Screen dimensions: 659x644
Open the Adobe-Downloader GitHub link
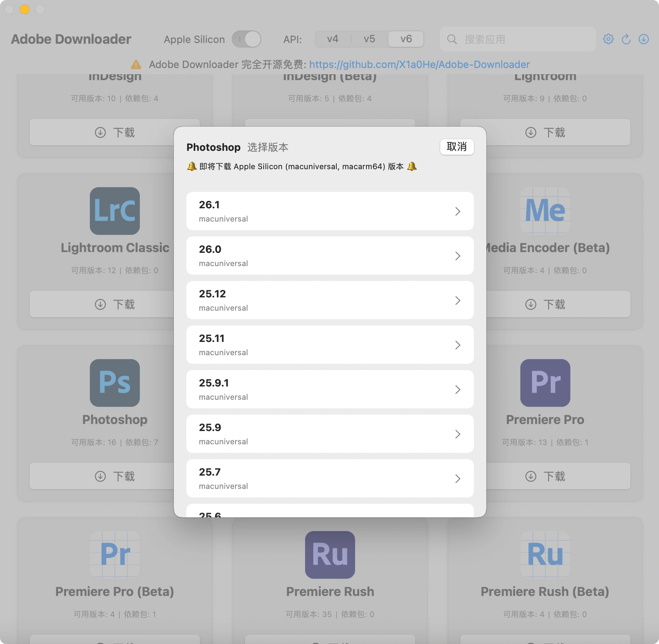(420, 64)
